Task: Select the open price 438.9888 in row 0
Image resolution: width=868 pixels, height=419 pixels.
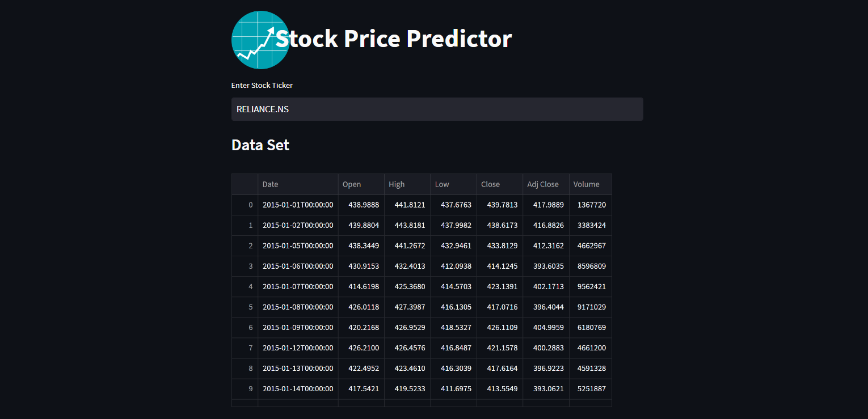Action: click(x=363, y=205)
